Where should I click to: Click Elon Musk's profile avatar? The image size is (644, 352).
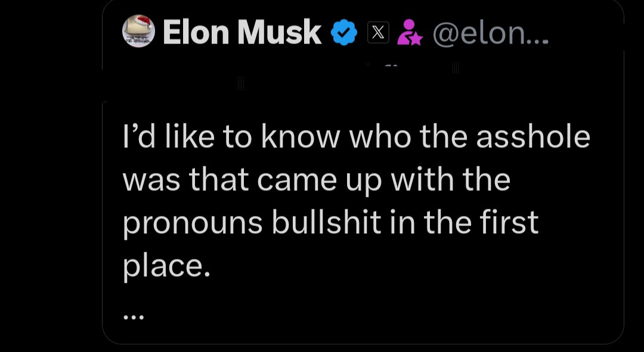tap(138, 32)
